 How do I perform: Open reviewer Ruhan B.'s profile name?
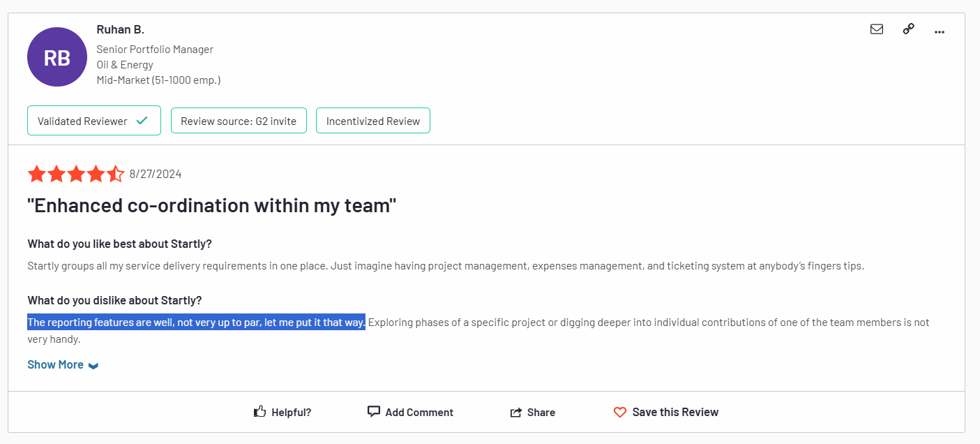point(120,29)
